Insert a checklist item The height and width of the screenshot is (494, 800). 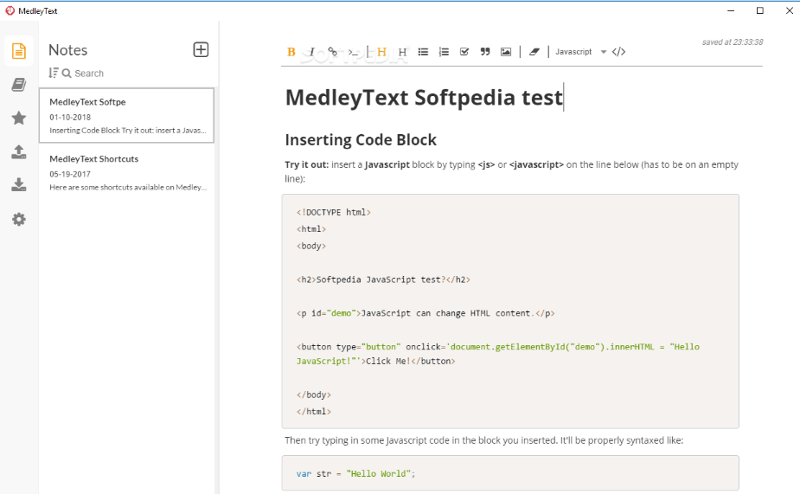(x=464, y=52)
